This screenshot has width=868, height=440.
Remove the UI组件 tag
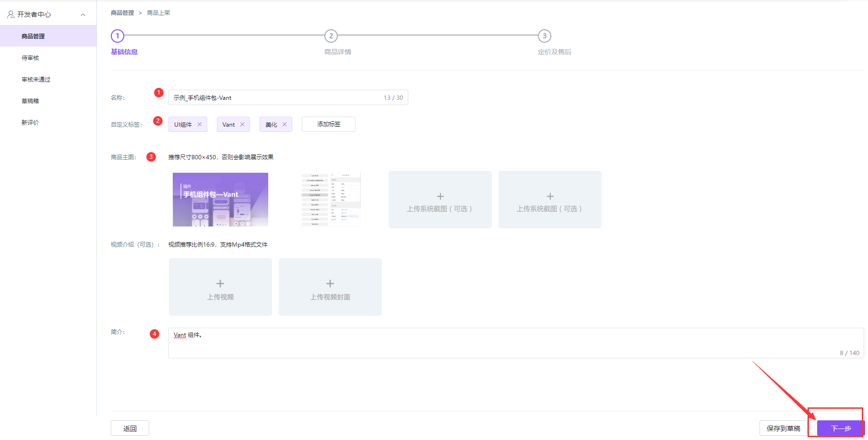(x=200, y=124)
